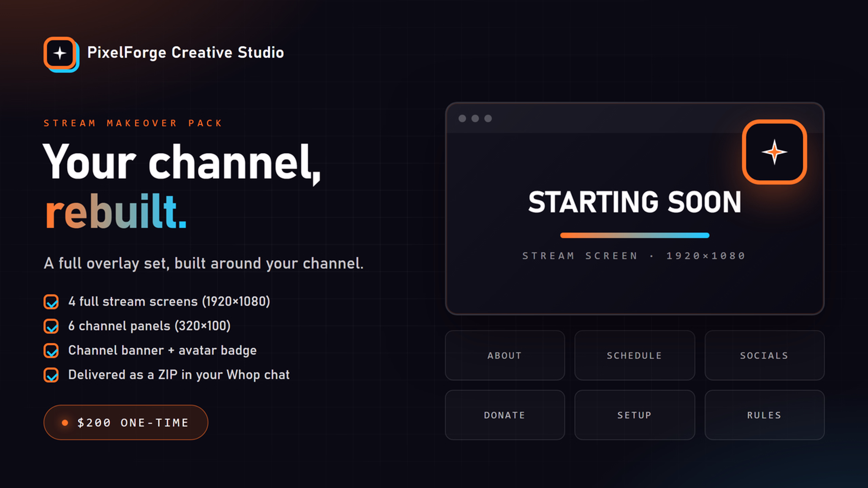Click the PixelForge Creative Studio name
The height and width of the screenshot is (488, 868).
pyautogui.click(x=185, y=53)
